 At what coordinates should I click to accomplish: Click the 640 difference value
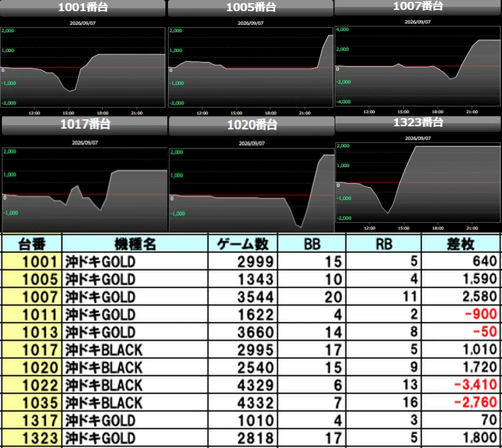[485, 262]
